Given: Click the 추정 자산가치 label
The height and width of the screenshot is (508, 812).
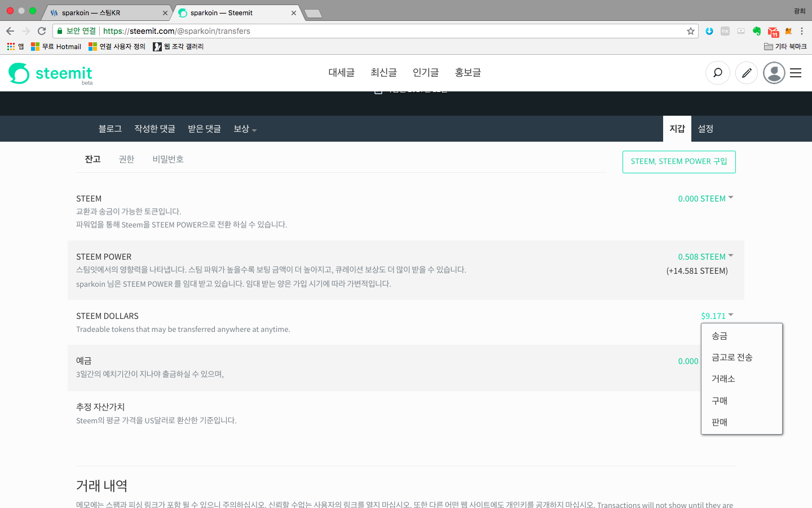Looking at the screenshot, I should (100, 407).
